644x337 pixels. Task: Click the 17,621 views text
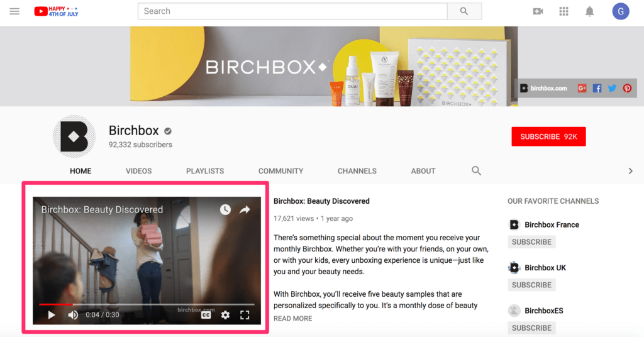click(294, 218)
